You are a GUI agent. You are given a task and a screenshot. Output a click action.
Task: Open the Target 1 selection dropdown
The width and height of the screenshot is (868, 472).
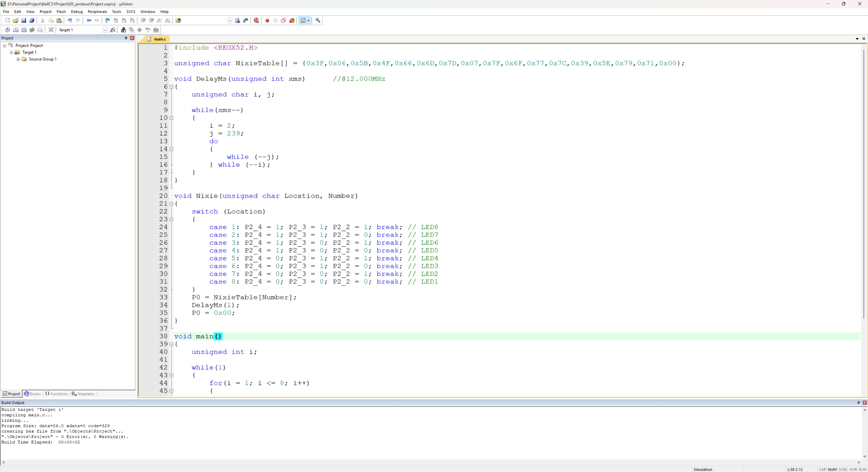tap(105, 30)
